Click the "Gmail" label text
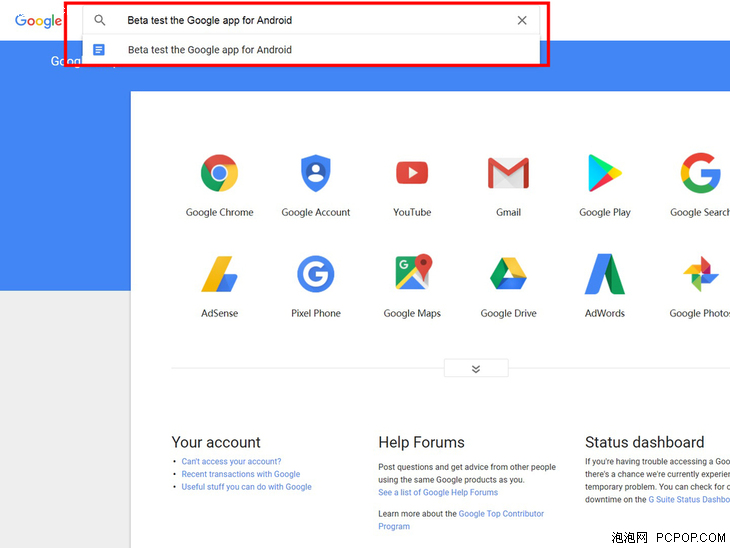730x548 pixels. 508,212
